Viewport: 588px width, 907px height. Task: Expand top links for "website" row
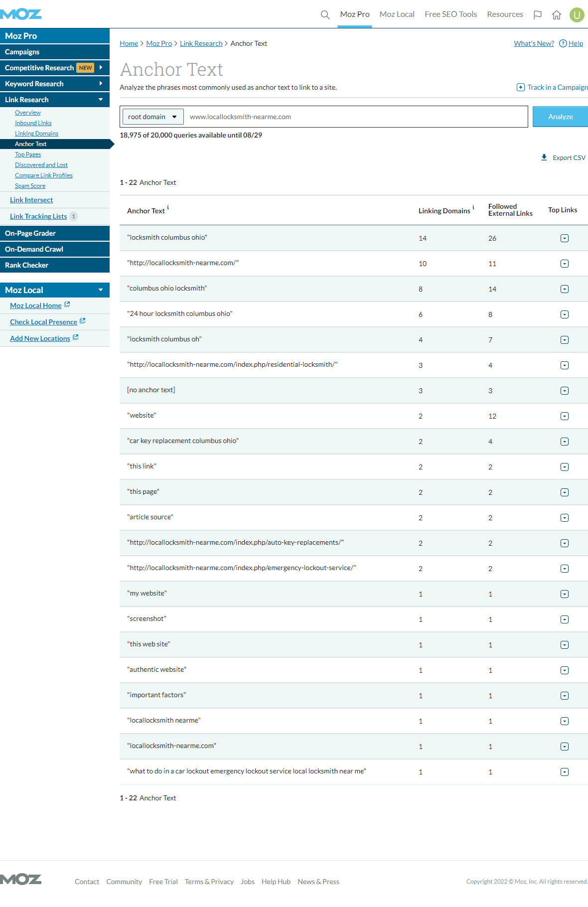(565, 416)
